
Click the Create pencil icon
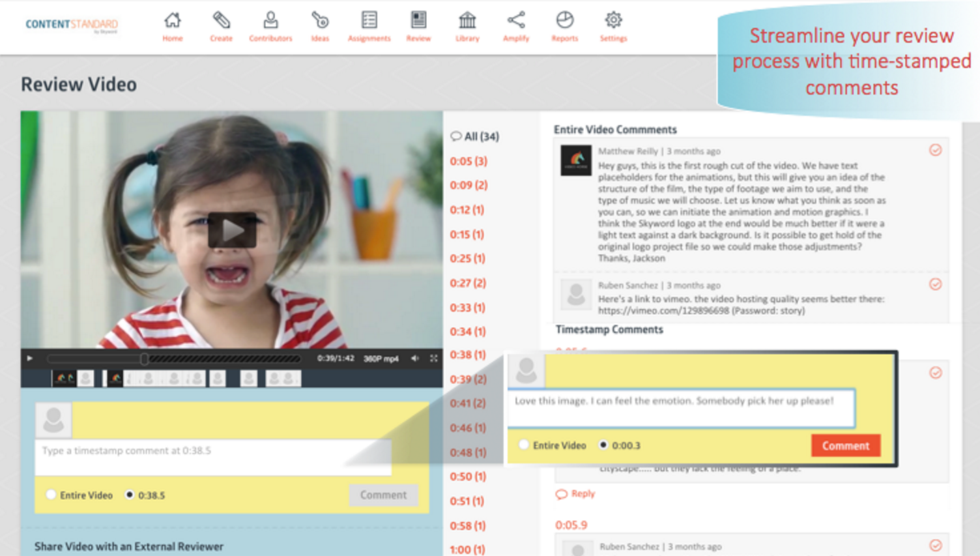pos(222,20)
